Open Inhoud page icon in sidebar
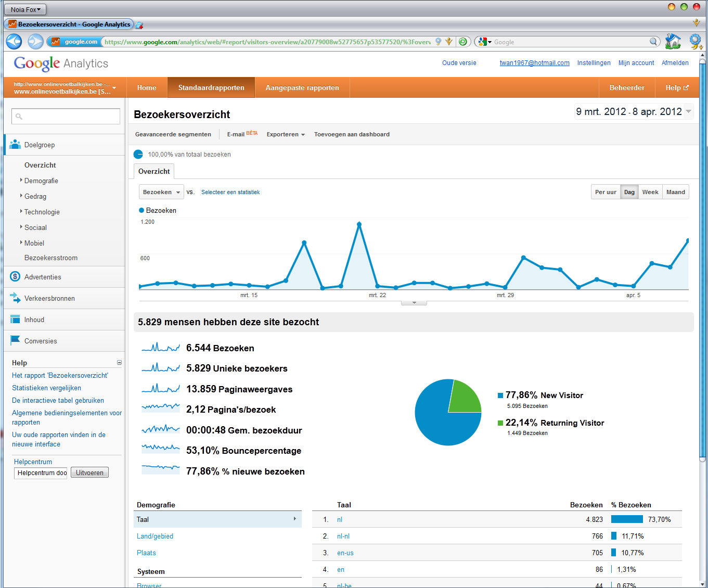Screen dimensions: 708x588 click(15, 319)
